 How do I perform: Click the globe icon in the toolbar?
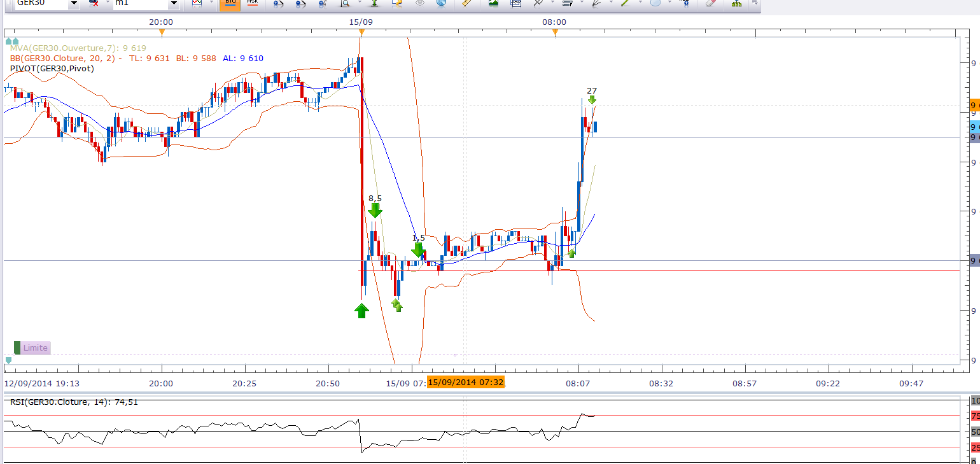point(441,3)
